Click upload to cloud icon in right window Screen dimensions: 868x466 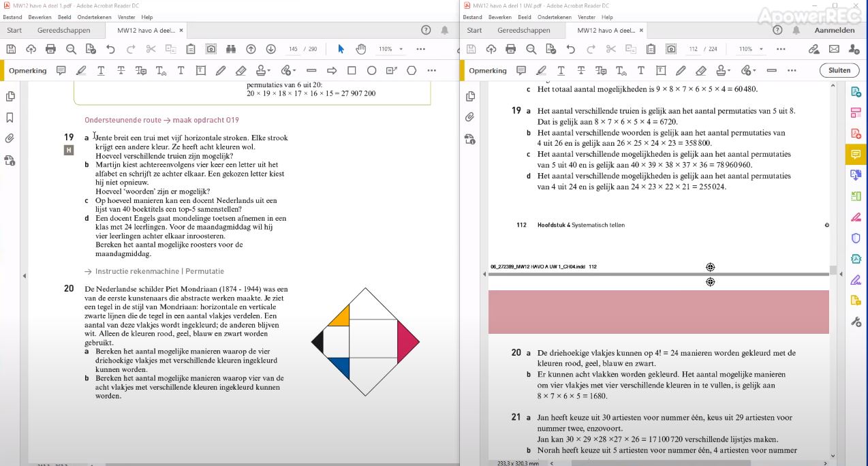point(491,49)
